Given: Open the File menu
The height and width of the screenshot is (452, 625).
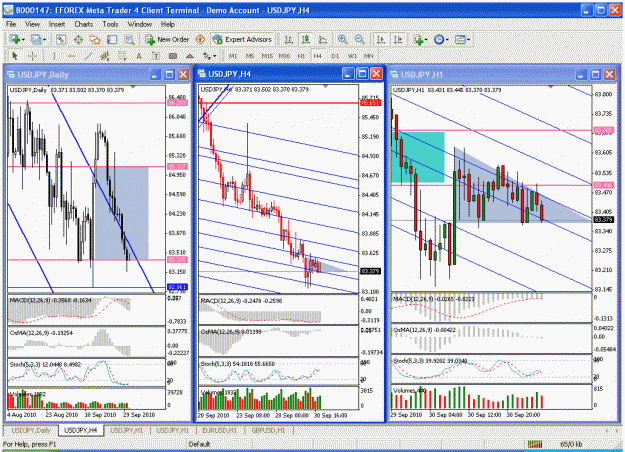Looking at the screenshot, I should click(11, 24).
